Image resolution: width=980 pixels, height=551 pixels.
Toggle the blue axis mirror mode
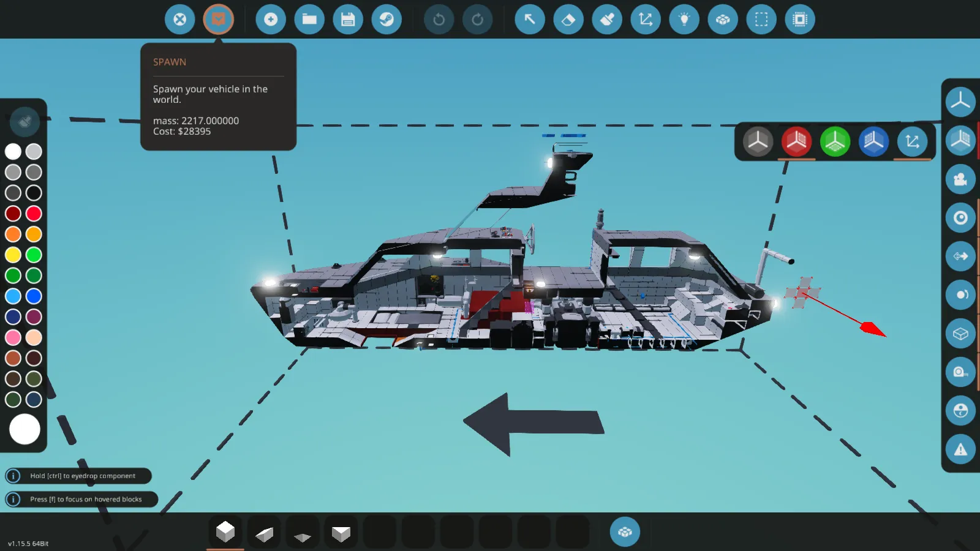(873, 142)
